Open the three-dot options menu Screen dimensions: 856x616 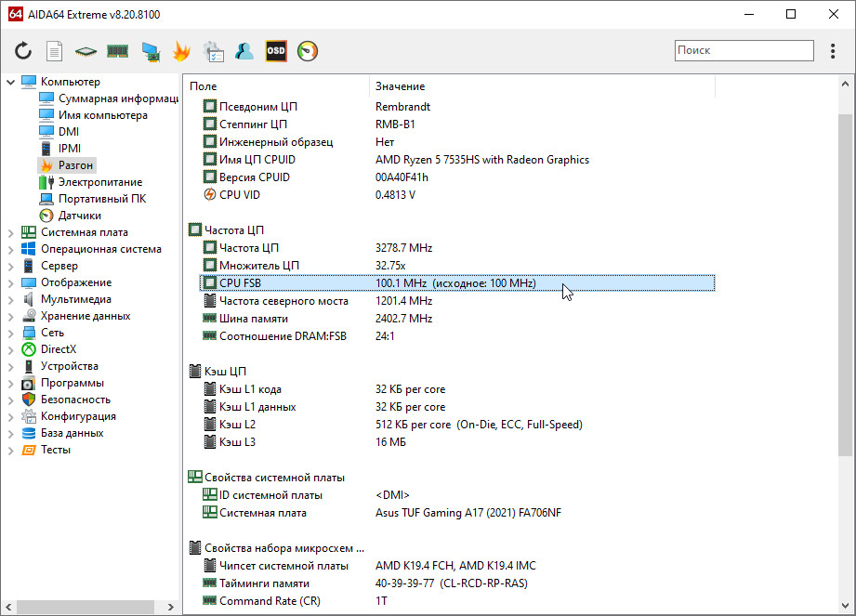(x=832, y=51)
